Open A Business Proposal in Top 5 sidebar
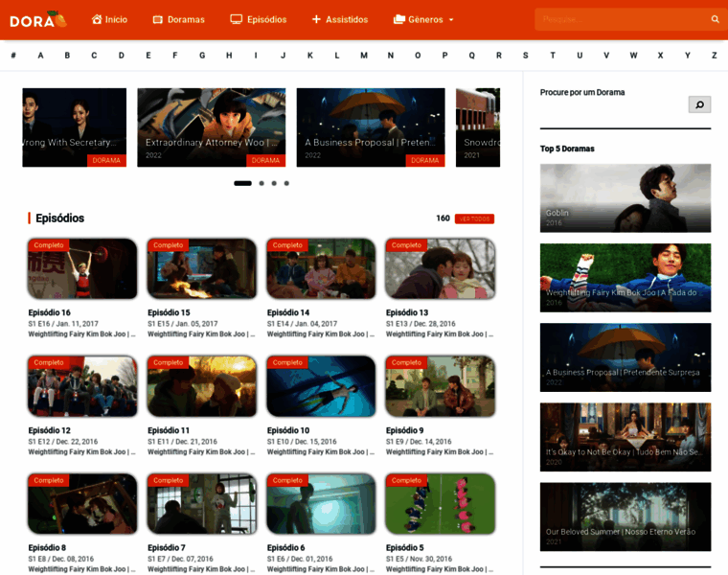This screenshot has width=728, height=575. coord(625,357)
